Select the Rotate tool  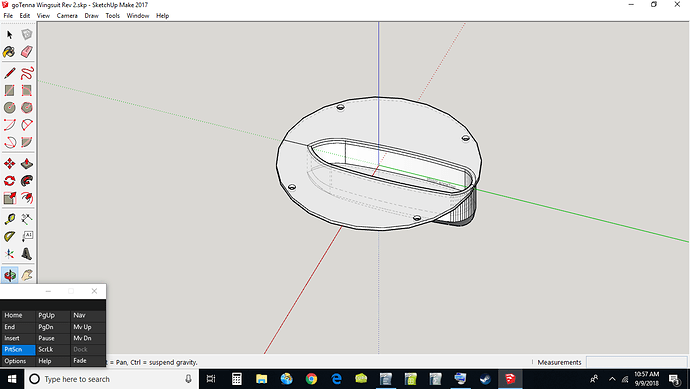tap(10, 181)
